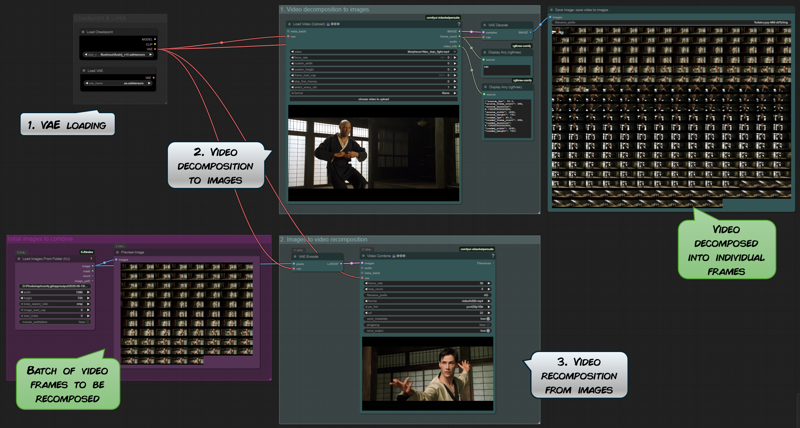The image size is (800, 428).
Task: Open help icon on Load Video node
Action: click(x=459, y=24)
